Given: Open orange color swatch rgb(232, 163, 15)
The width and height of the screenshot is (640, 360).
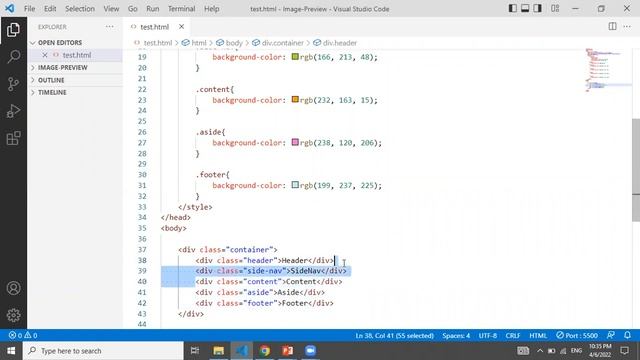Looking at the screenshot, I should pyautogui.click(x=295, y=100).
